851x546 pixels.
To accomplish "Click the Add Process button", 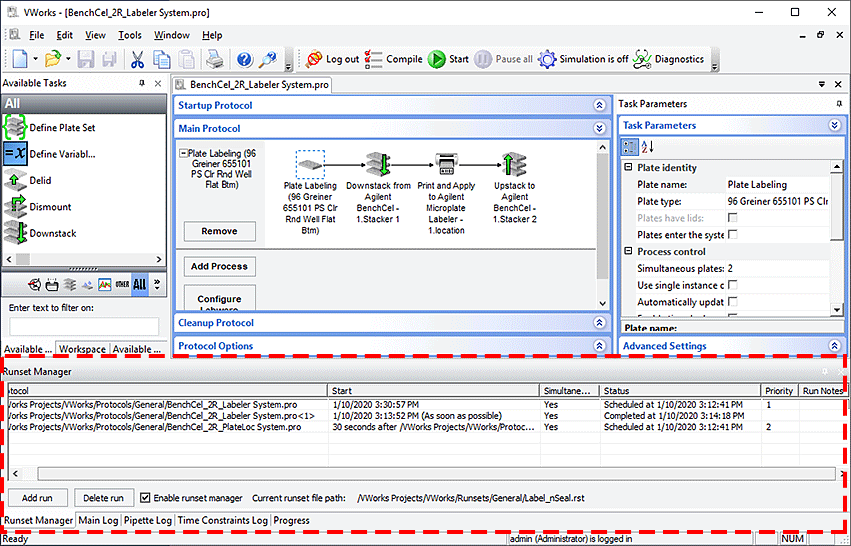I will (219, 266).
